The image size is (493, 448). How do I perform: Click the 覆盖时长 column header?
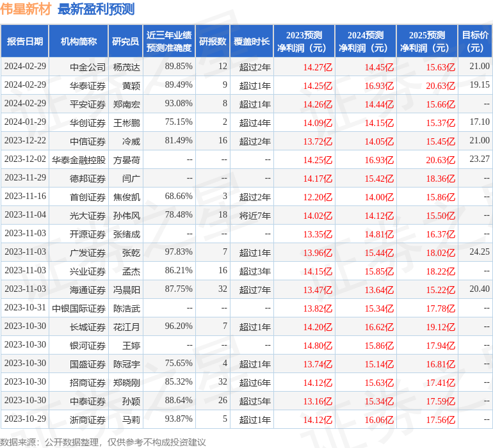click(x=252, y=41)
